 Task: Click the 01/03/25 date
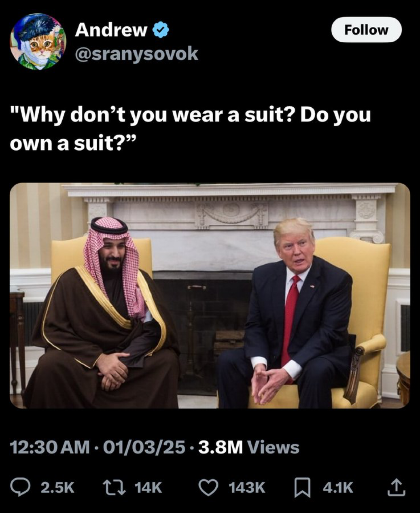coord(144,447)
